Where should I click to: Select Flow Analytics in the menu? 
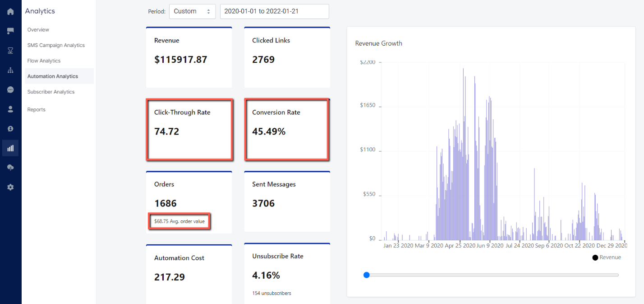pyautogui.click(x=44, y=61)
